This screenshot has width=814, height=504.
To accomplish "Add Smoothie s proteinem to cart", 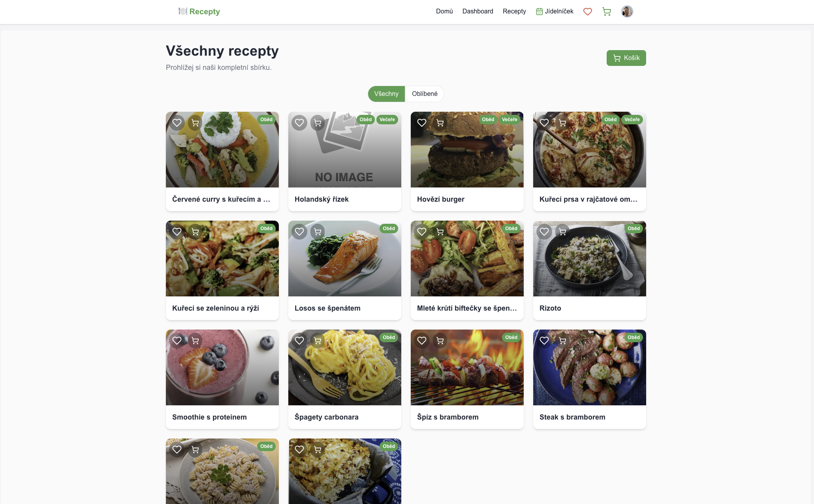I will 195,341.
